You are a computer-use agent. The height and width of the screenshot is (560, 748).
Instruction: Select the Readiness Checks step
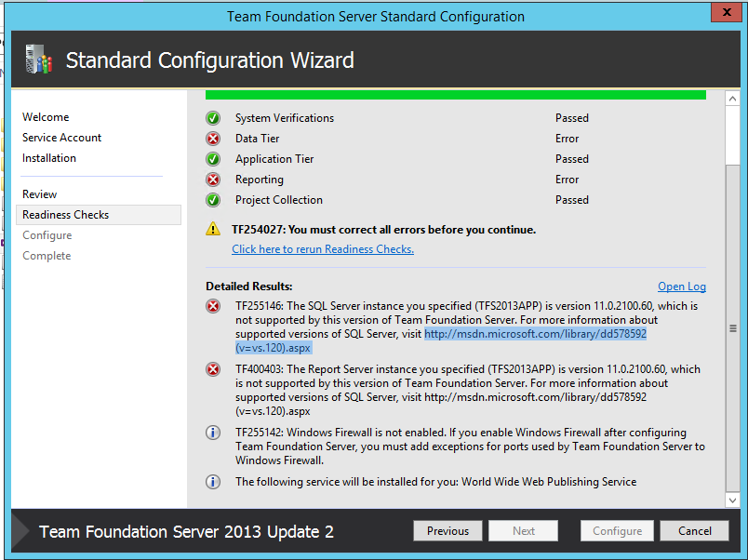[x=99, y=215]
